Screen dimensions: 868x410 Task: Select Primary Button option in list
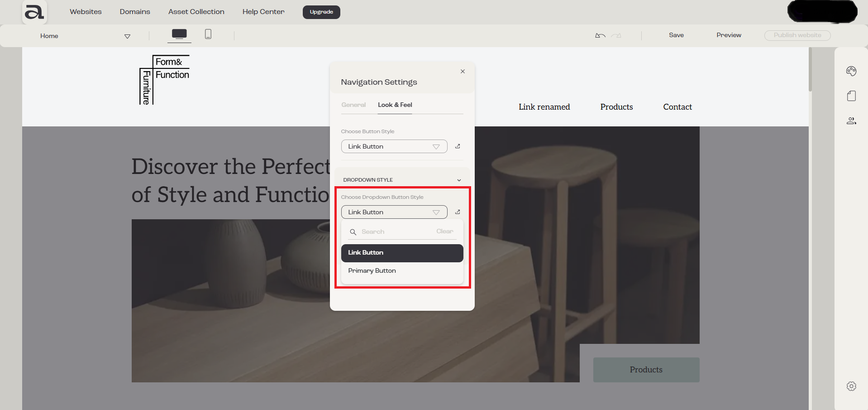pyautogui.click(x=402, y=270)
